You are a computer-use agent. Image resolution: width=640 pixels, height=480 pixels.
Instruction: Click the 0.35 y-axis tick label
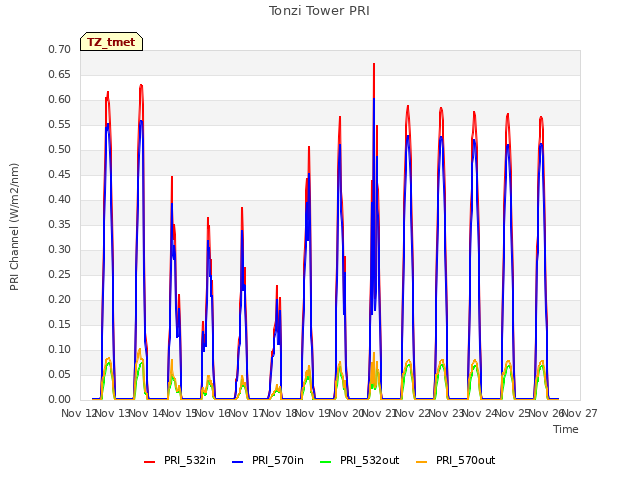pos(59,224)
